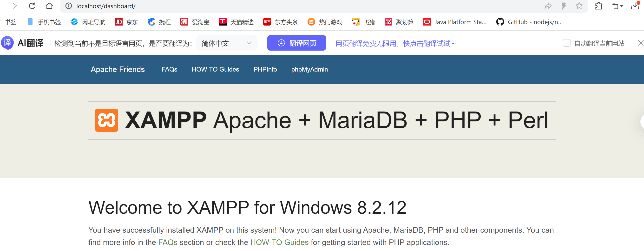Go to browser home page icon
This screenshot has width=644, height=251.
pos(49,6)
